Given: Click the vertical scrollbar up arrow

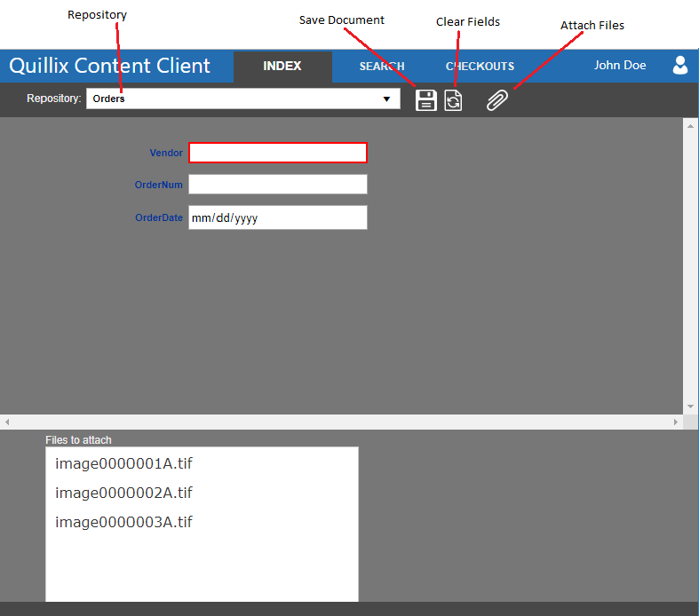Looking at the screenshot, I should 690,126.
